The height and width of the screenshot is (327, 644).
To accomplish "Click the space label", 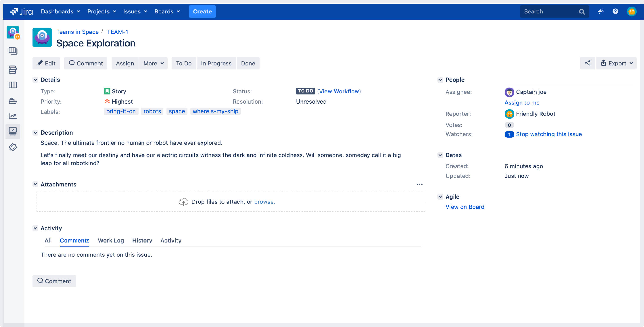I will point(177,111).
